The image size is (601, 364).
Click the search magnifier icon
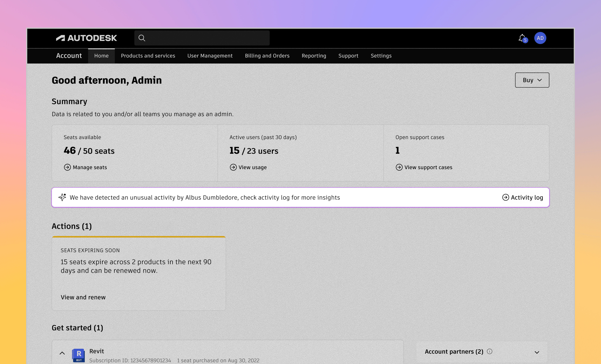pos(142,38)
